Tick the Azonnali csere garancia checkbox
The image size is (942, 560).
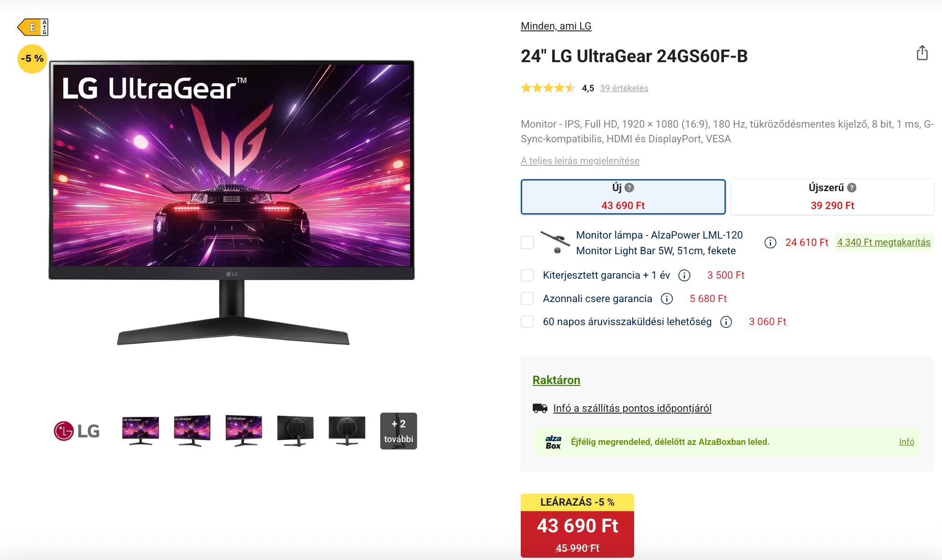click(527, 299)
